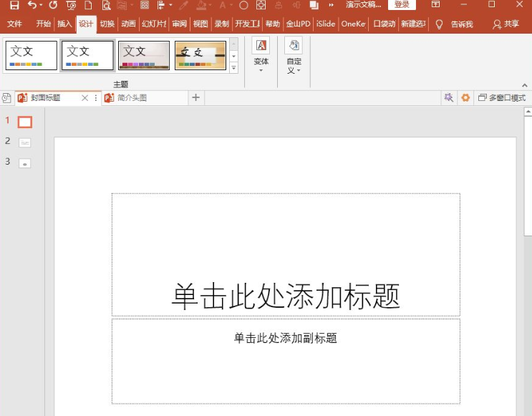Click the plus button to add new document tab

(195, 97)
